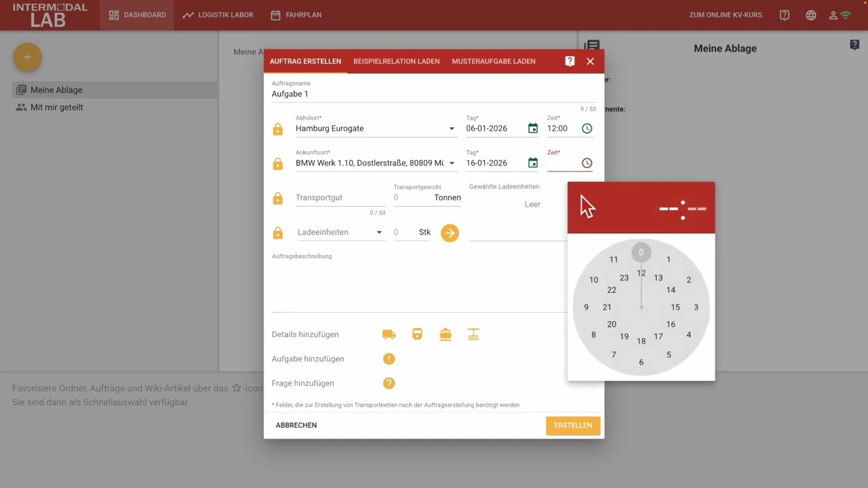Select hour 12 on clock face
This screenshot has height=488, width=868.
tap(641, 273)
